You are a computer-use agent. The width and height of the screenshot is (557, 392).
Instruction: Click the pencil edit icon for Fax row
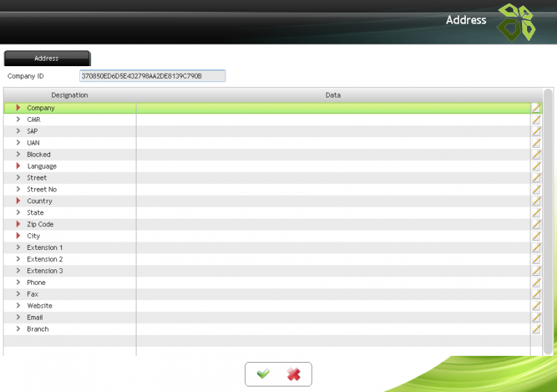(x=536, y=295)
